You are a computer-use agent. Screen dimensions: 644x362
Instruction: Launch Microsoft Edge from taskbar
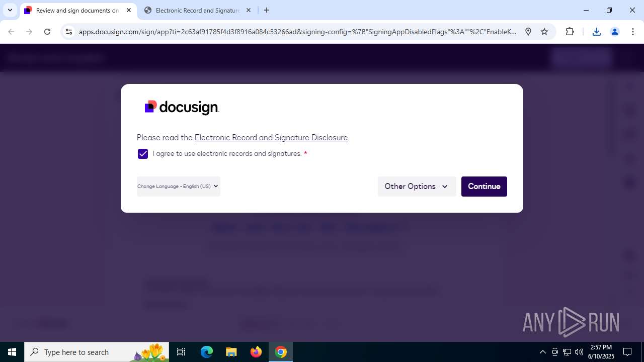[x=207, y=352]
